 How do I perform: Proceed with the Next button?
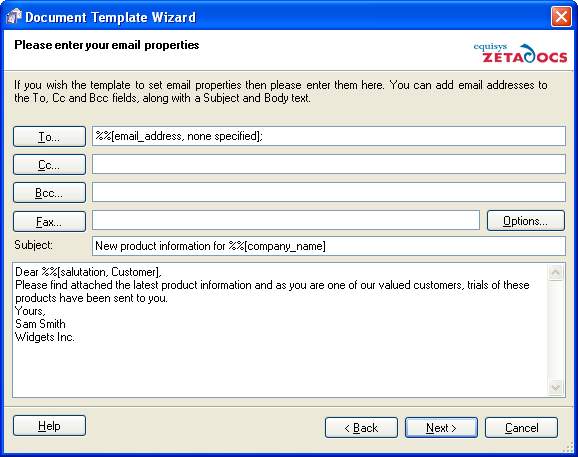click(x=441, y=428)
